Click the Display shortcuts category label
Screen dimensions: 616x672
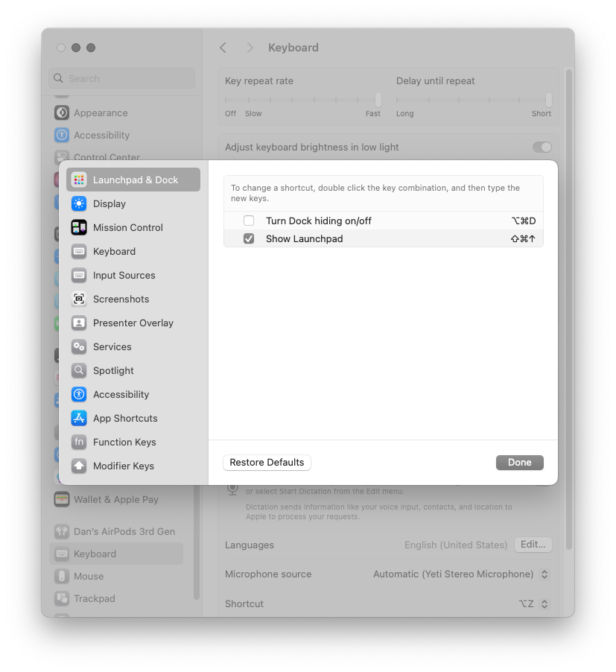click(109, 203)
